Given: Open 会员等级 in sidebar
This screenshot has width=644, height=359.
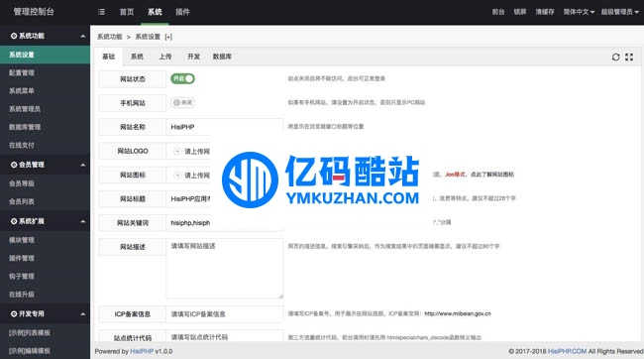Looking at the screenshot, I should [45, 183].
